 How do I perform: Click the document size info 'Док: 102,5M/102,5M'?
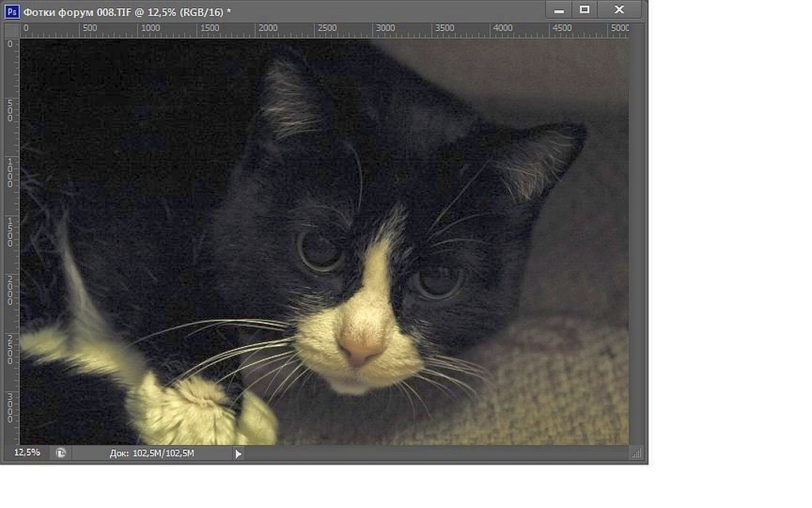(x=151, y=453)
